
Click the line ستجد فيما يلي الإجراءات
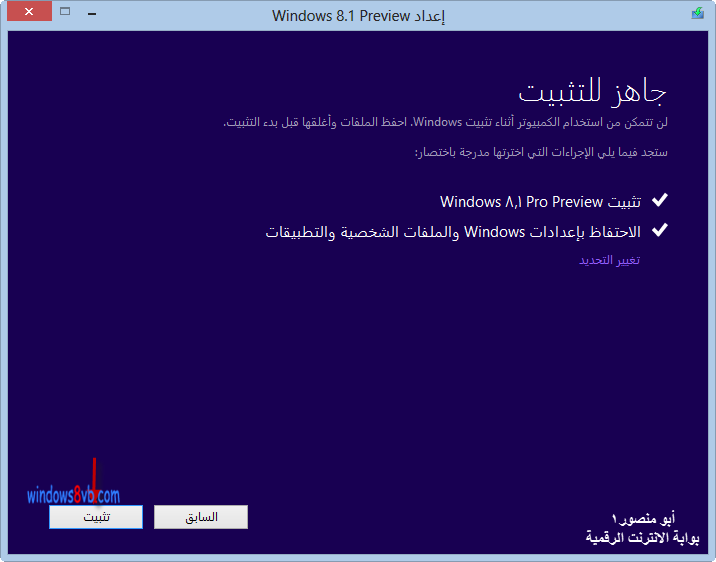click(x=541, y=152)
